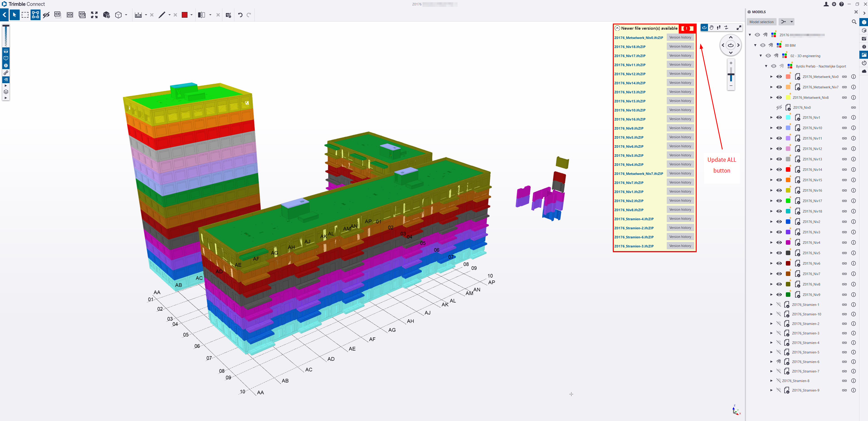Viewport: 868px width, 421px height.
Task: Click the red markup color swatch
Action: click(x=185, y=15)
